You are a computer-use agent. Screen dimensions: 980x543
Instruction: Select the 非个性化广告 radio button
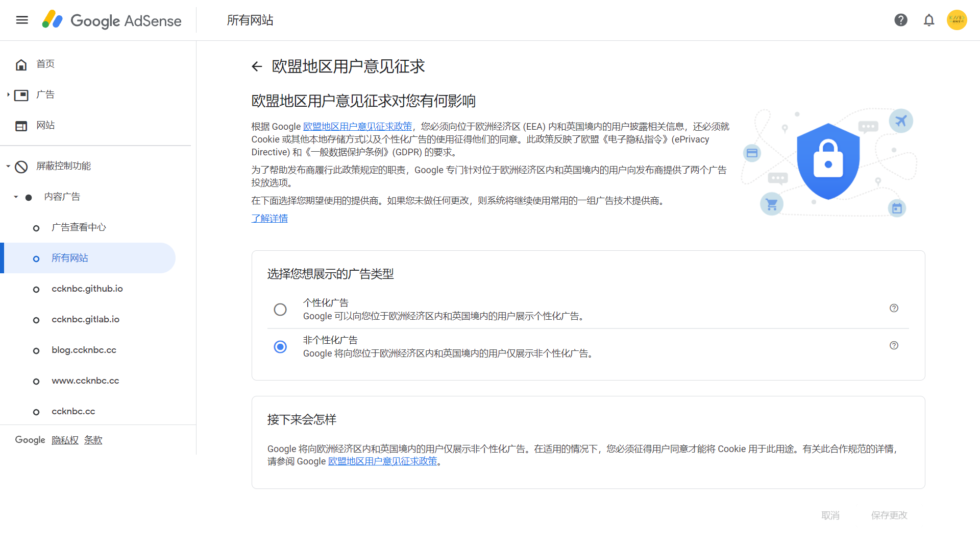click(280, 347)
